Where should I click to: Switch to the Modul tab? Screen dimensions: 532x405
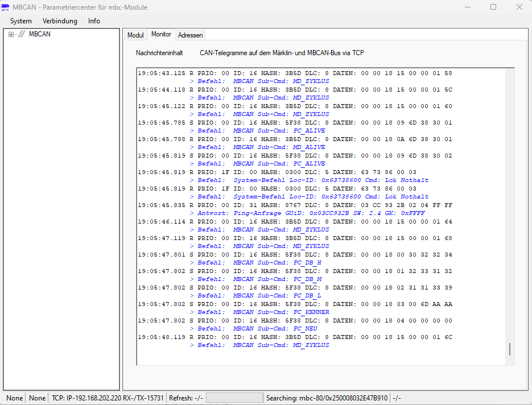point(135,35)
